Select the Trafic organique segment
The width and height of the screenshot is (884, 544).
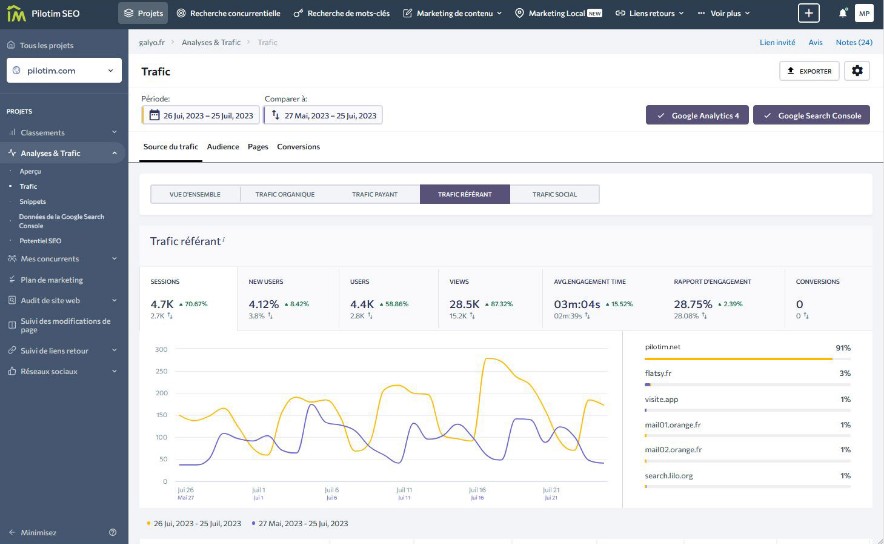(x=285, y=194)
